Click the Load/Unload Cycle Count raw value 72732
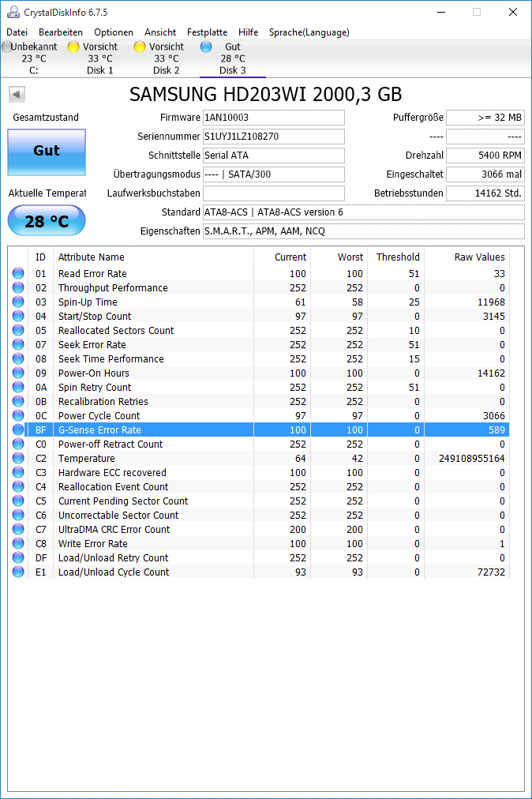Viewport: 532px width, 799px height. click(x=491, y=572)
